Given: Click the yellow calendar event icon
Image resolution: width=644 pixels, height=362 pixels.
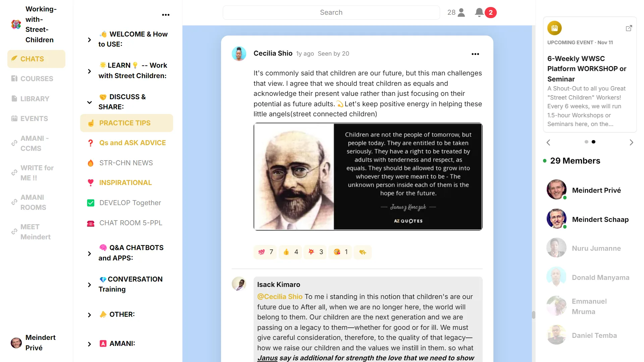Looking at the screenshot, I should coord(554,28).
